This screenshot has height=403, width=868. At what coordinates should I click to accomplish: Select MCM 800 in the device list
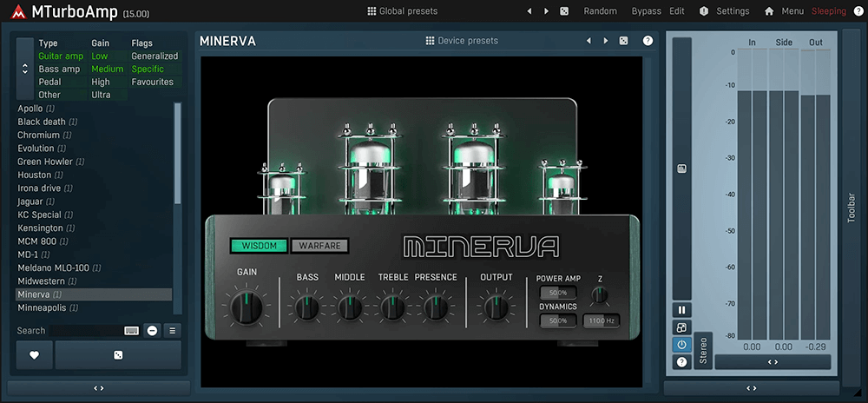coord(94,241)
